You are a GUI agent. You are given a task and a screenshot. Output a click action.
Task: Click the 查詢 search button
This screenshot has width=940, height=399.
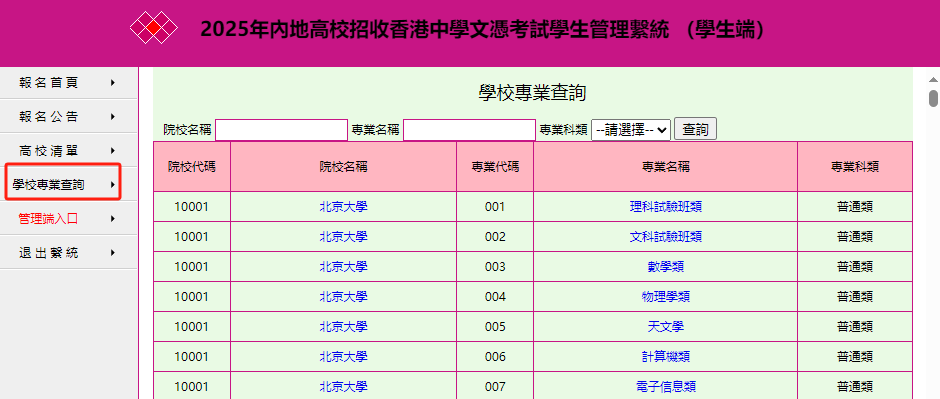coord(695,129)
